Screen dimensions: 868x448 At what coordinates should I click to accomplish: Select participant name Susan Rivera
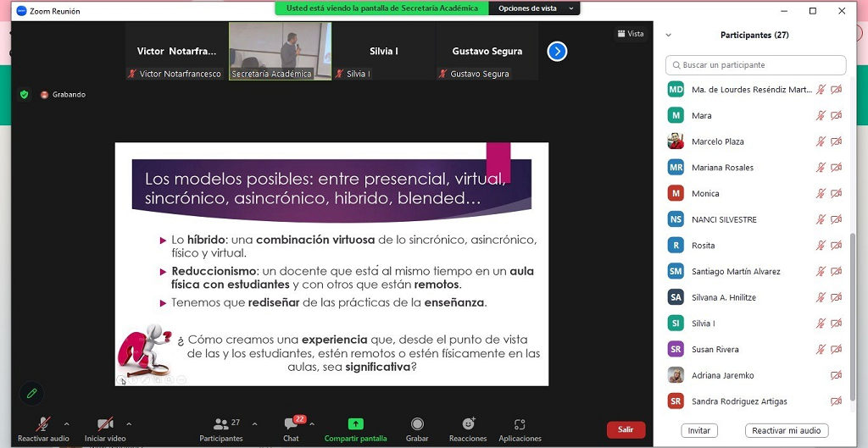pos(715,350)
